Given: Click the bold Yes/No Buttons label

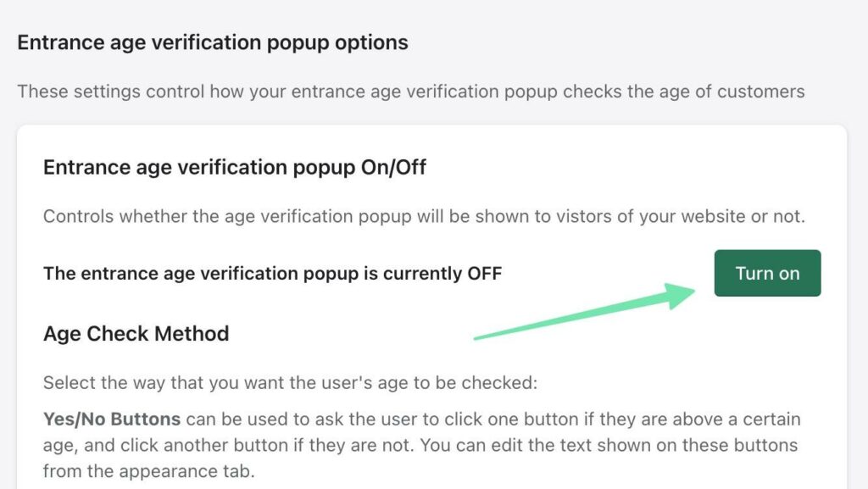Looking at the screenshot, I should click(x=112, y=420).
